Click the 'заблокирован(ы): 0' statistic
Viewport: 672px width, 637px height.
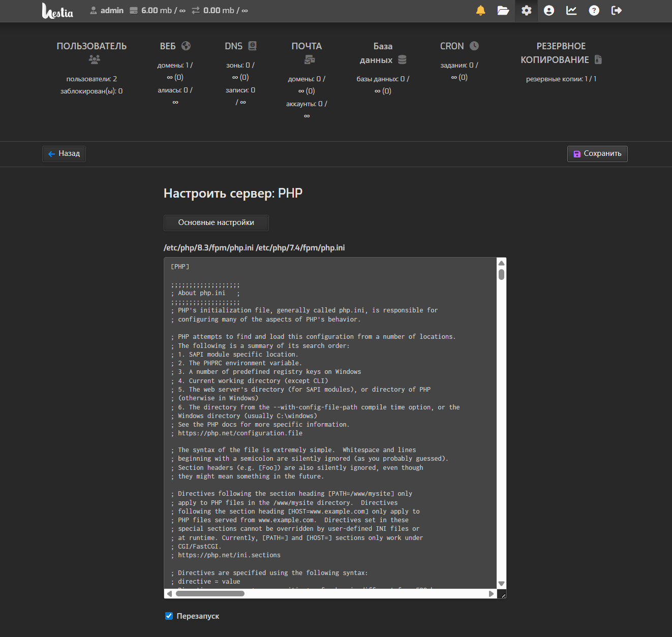[91, 91]
